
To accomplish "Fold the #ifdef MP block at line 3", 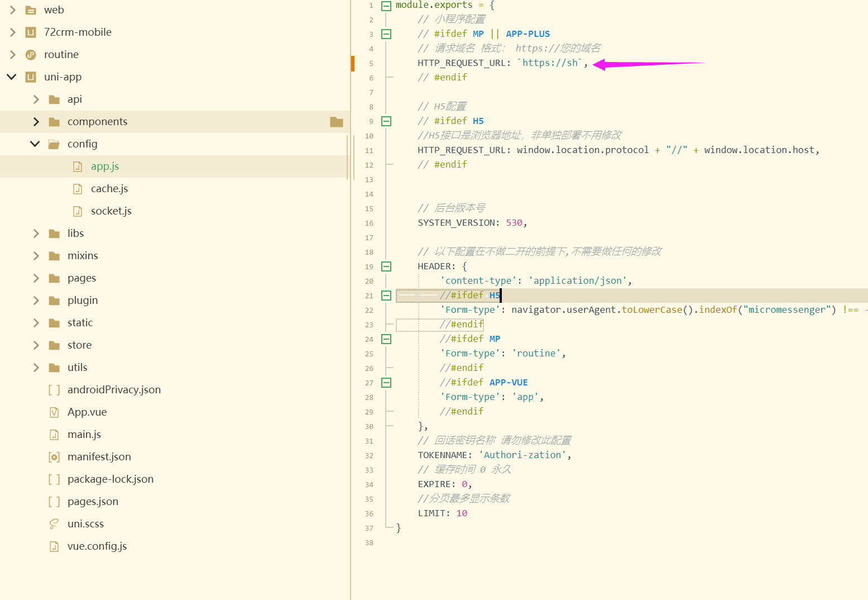I will [x=386, y=34].
